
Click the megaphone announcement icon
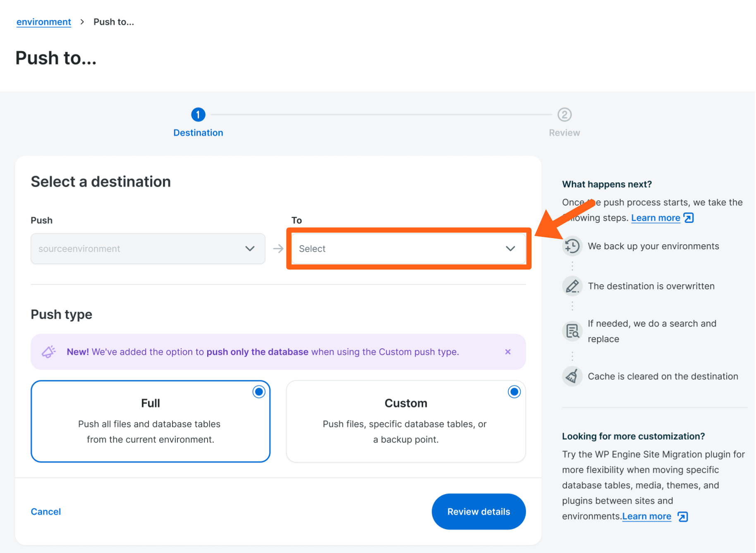[x=49, y=352]
